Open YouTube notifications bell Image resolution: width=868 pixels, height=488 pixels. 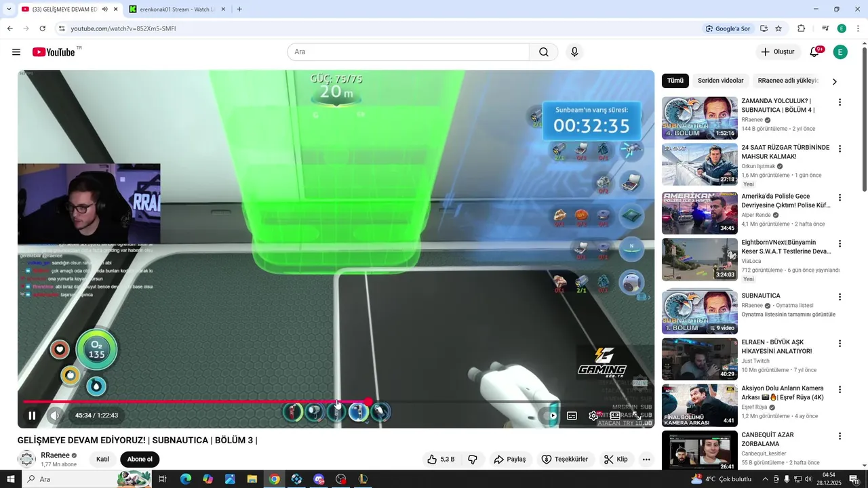[x=815, y=52]
